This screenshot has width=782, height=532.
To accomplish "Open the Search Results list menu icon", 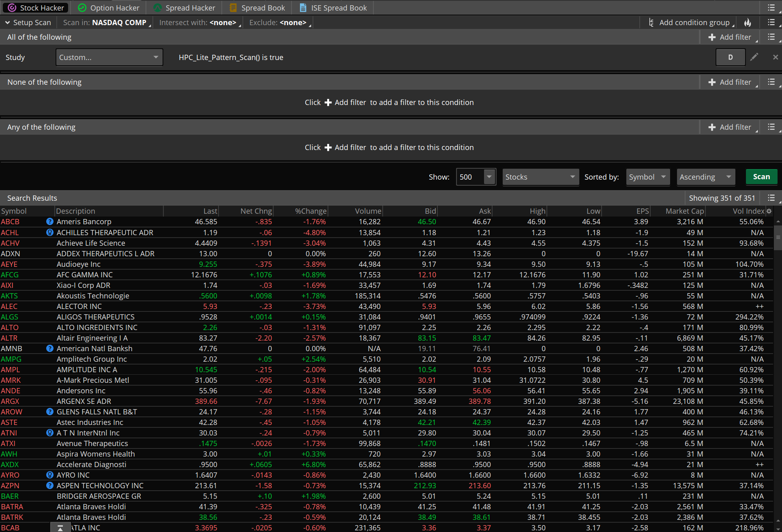I will [x=771, y=198].
